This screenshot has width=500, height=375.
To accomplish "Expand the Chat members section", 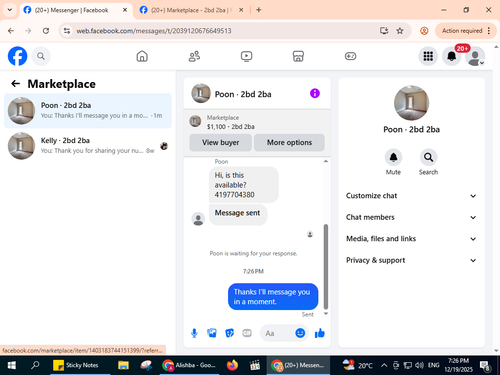I will [x=411, y=217].
